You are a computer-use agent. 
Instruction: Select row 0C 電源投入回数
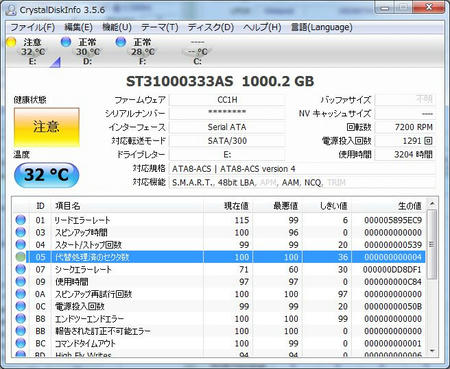click(219, 307)
